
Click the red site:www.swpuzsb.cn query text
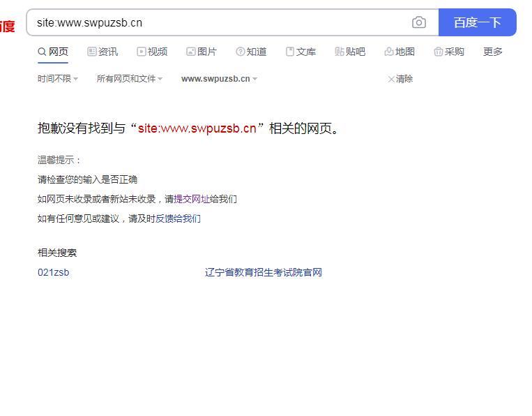(197, 128)
